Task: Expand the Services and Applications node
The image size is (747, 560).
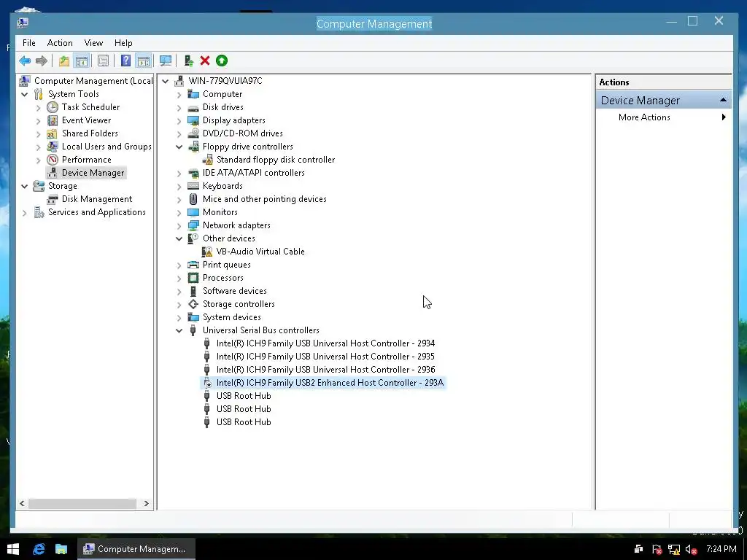Action: [x=25, y=213]
